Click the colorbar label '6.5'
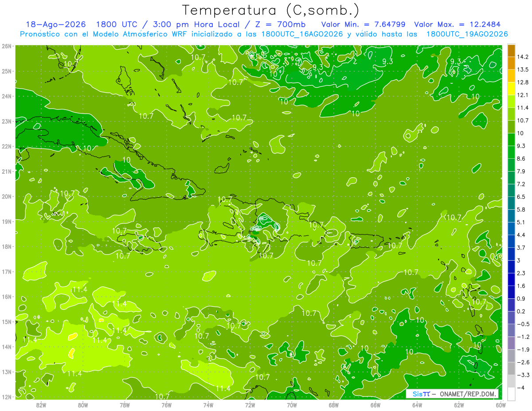This screenshot has width=532, height=411. (x=521, y=197)
